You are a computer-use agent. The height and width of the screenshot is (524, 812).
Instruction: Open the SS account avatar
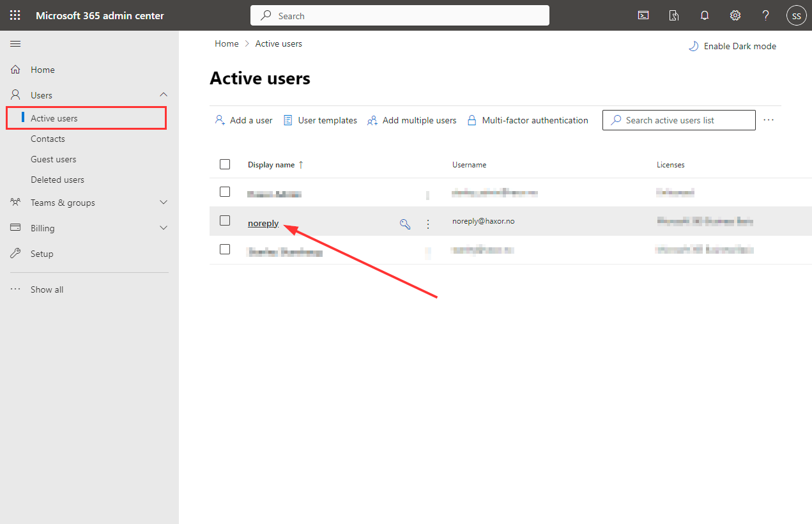(796, 15)
